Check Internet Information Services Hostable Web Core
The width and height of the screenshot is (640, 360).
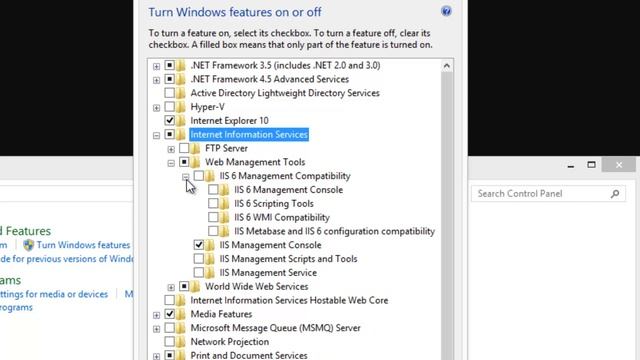(x=169, y=300)
